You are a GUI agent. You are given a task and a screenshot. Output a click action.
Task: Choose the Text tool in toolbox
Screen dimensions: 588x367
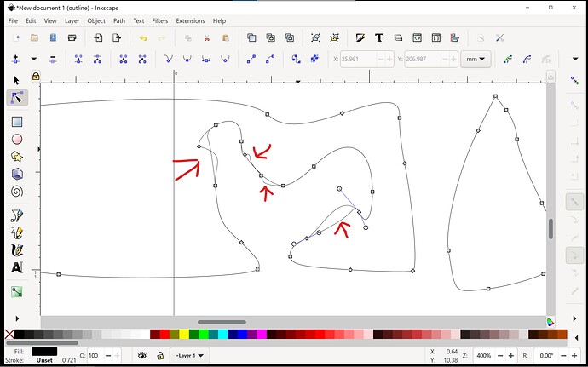[x=17, y=267]
